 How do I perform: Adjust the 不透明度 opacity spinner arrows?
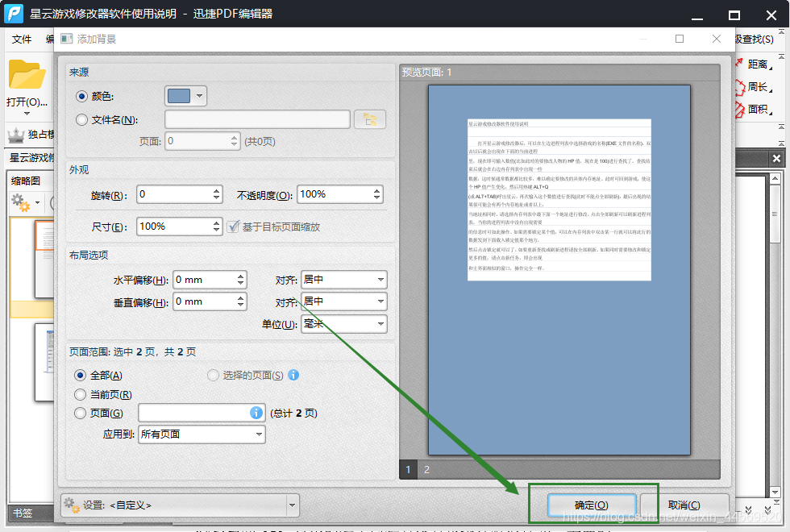377,194
